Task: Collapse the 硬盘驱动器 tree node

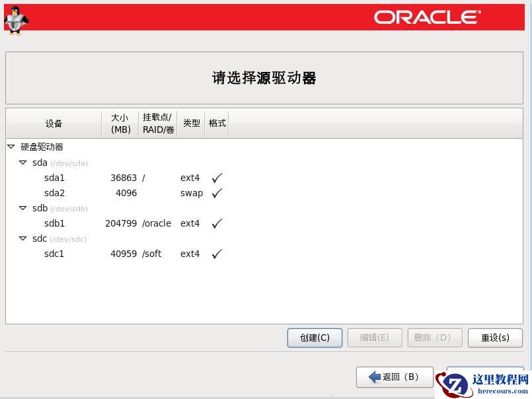Action: click(11, 147)
